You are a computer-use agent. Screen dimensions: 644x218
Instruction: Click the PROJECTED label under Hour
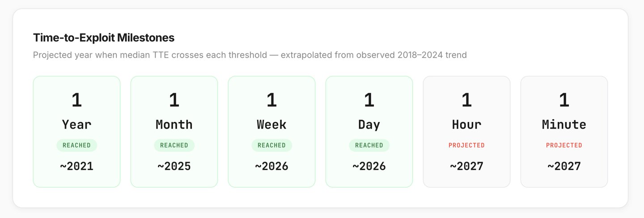(x=466, y=145)
